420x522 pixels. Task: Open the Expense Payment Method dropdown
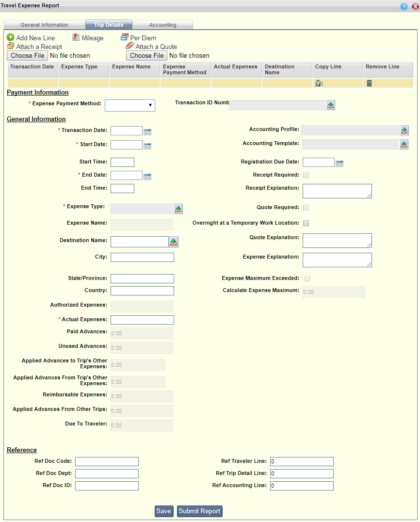130,105
